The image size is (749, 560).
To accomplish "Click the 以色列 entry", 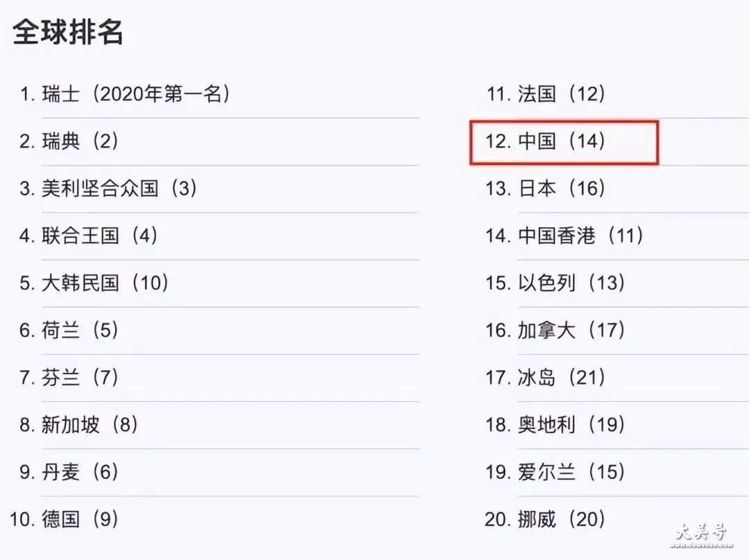I will pos(556,283).
